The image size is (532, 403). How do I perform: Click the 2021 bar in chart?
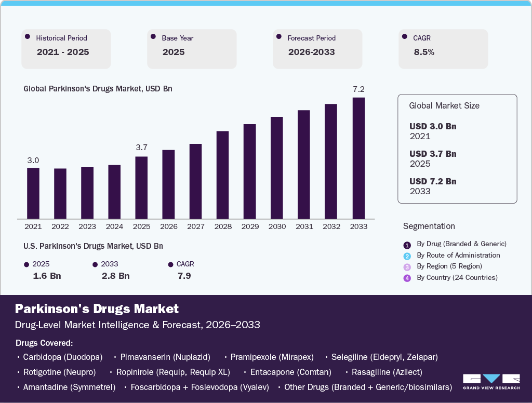[x=33, y=193]
